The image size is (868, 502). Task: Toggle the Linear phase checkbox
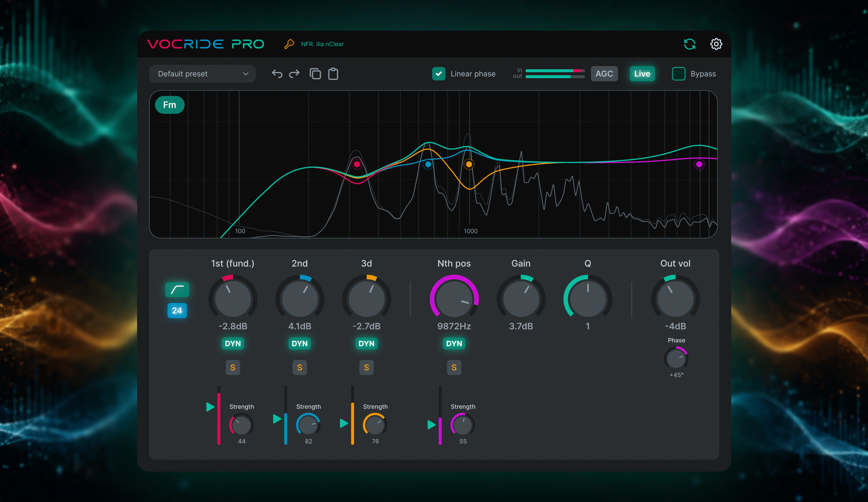(x=439, y=74)
